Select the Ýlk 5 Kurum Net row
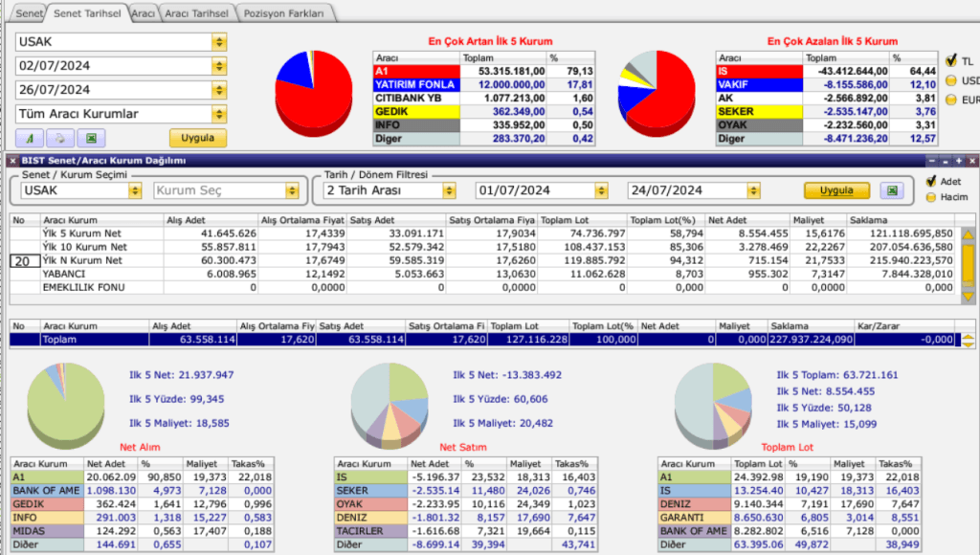The width and height of the screenshot is (980, 555). 484,233
